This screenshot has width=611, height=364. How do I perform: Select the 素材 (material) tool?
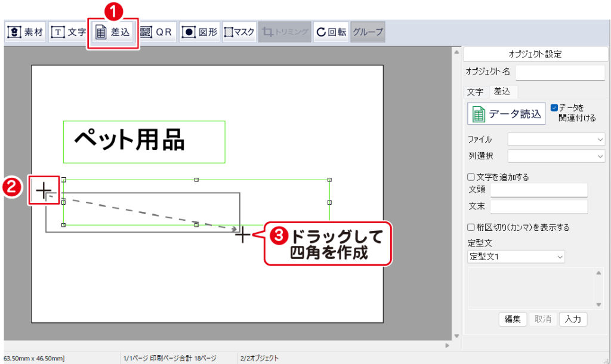coord(25,32)
